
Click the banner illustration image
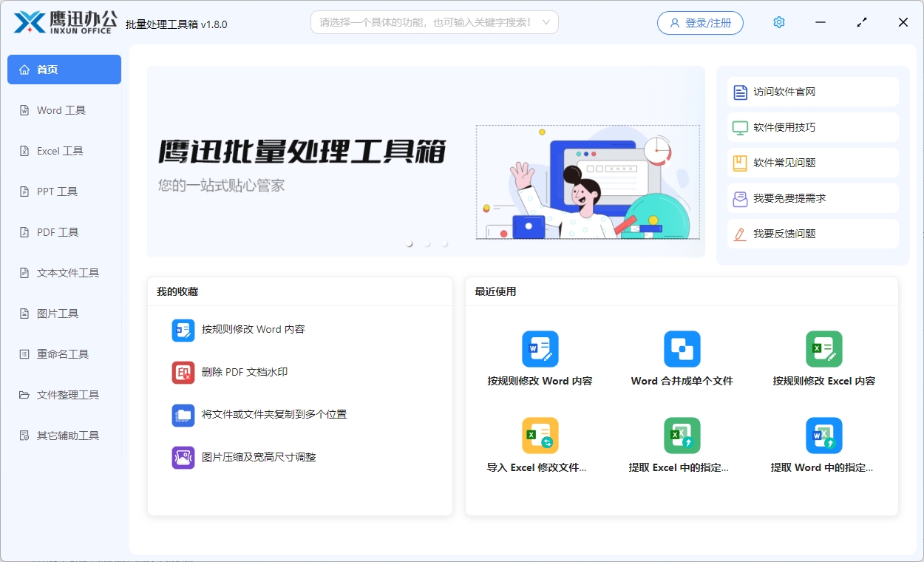(x=588, y=182)
